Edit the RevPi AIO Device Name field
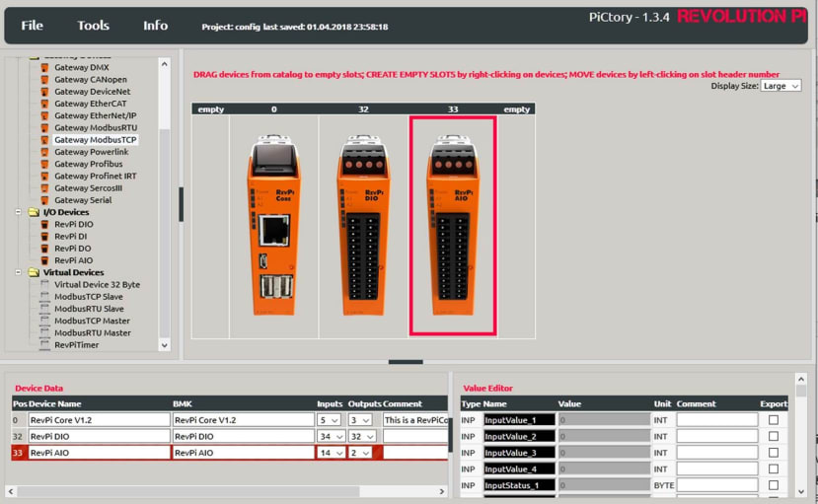Image resolution: width=818 pixels, height=504 pixels. 99,453
